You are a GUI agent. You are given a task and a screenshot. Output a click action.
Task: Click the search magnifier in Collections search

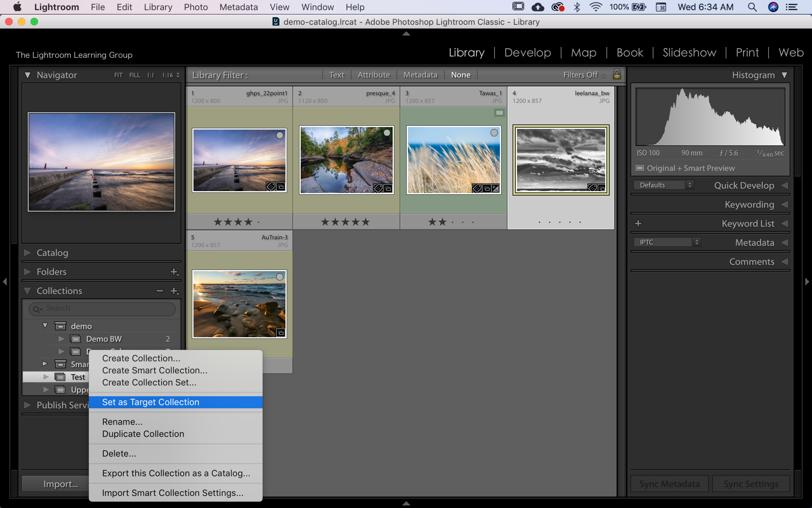tap(37, 309)
